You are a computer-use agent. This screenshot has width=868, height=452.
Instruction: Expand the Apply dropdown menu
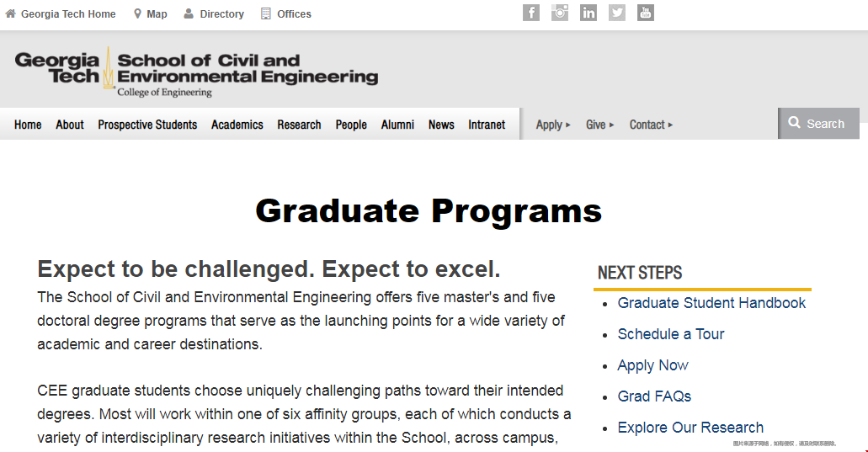click(x=553, y=125)
